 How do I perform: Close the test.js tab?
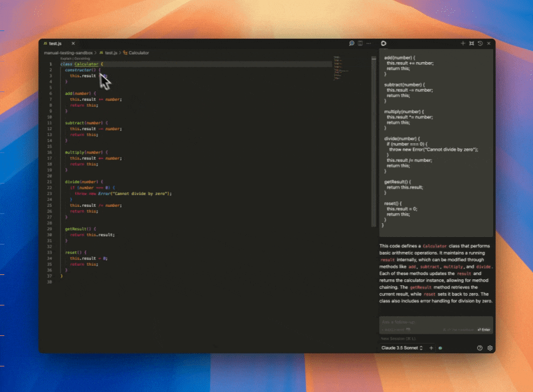(73, 44)
